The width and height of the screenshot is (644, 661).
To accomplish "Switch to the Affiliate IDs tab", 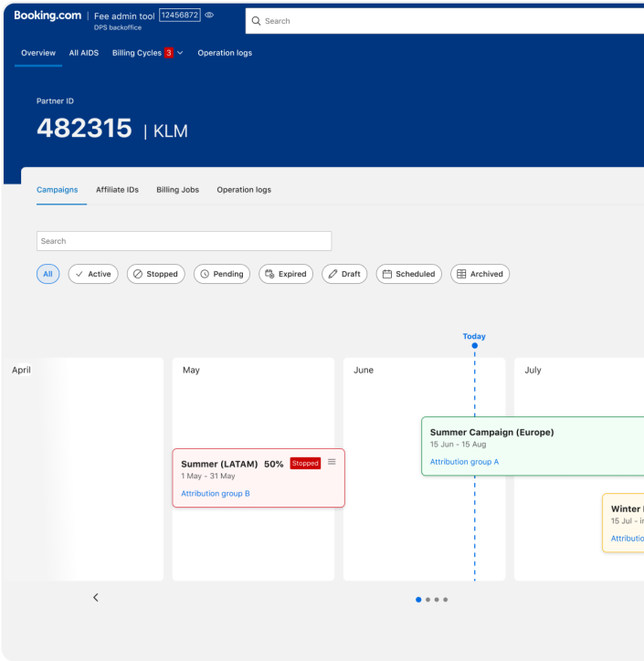I will 117,190.
